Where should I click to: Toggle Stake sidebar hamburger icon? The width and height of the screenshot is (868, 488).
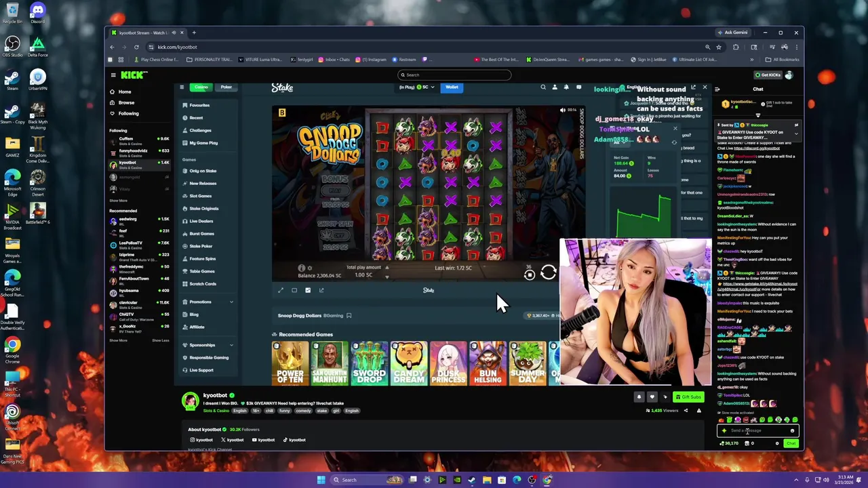coord(182,87)
